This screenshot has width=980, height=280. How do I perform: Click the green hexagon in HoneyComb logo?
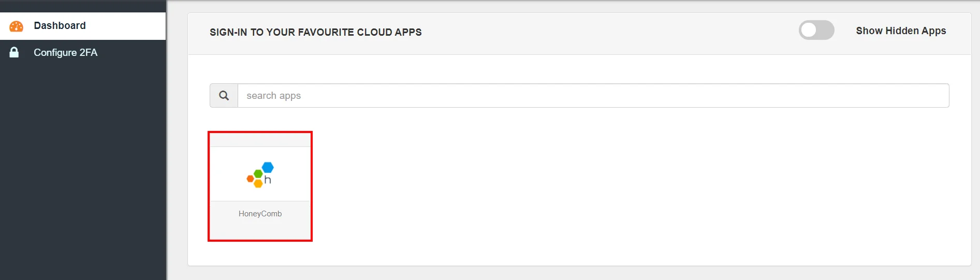[258, 173]
